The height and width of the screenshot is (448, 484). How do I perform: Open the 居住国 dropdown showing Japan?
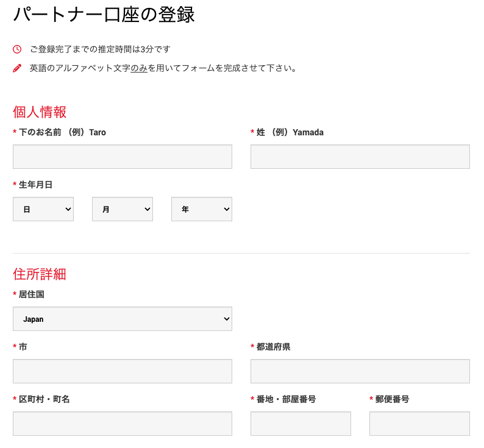point(122,319)
